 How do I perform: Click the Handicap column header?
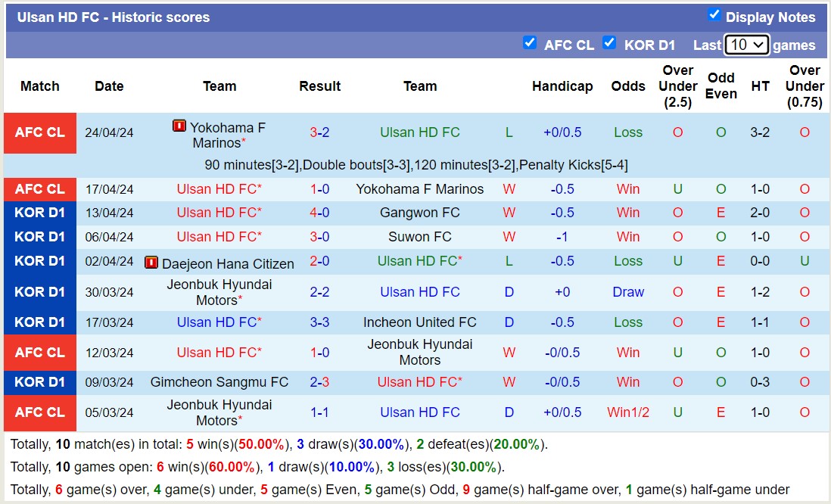[562, 86]
